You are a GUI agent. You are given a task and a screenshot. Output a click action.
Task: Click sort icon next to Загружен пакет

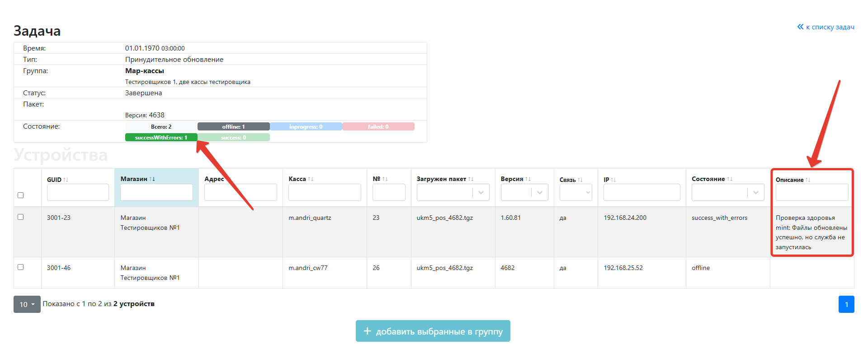click(471, 179)
